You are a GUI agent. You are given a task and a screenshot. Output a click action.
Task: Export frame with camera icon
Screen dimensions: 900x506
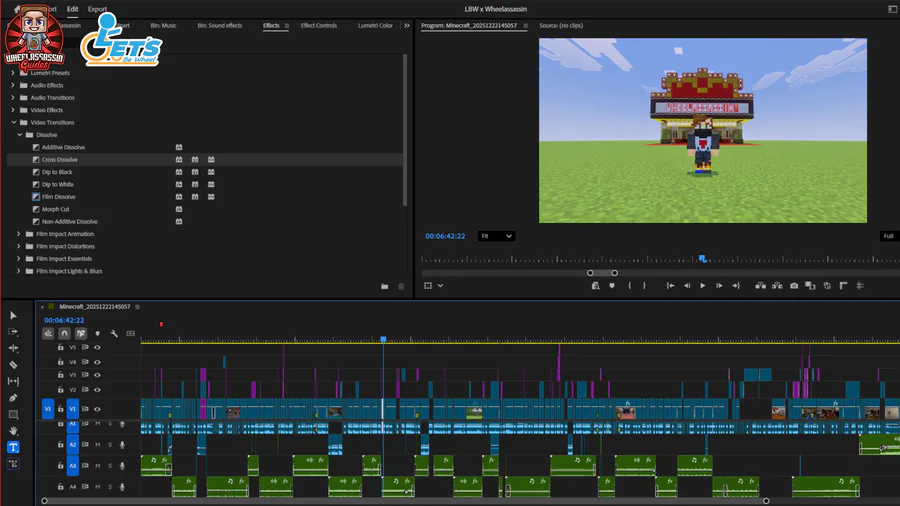click(x=794, y=286)
